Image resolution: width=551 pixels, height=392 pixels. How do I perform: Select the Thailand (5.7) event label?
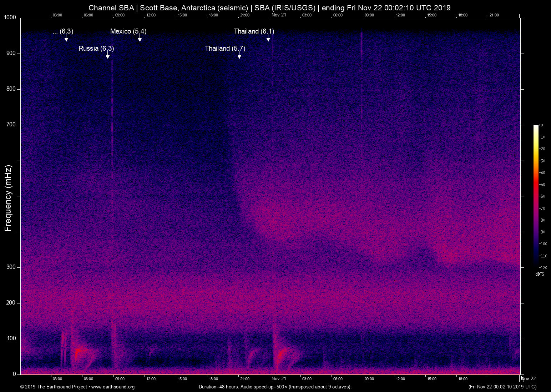(x=225, y=48)
